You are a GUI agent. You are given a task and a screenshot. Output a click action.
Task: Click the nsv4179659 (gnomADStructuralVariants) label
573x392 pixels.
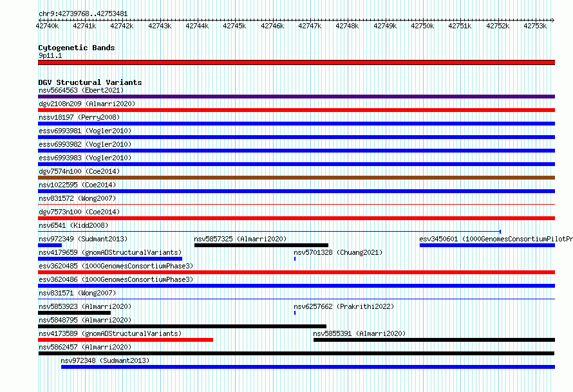[110, 252]
